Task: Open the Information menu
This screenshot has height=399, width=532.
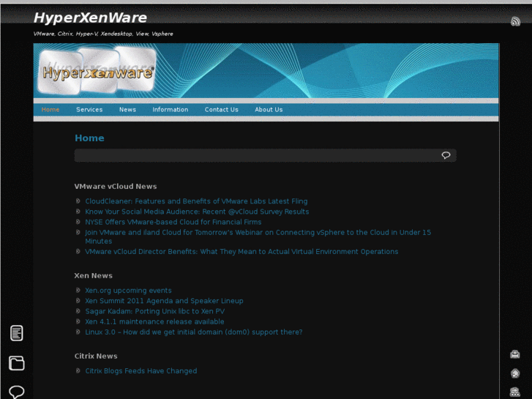Action: (x=171, y=110)
